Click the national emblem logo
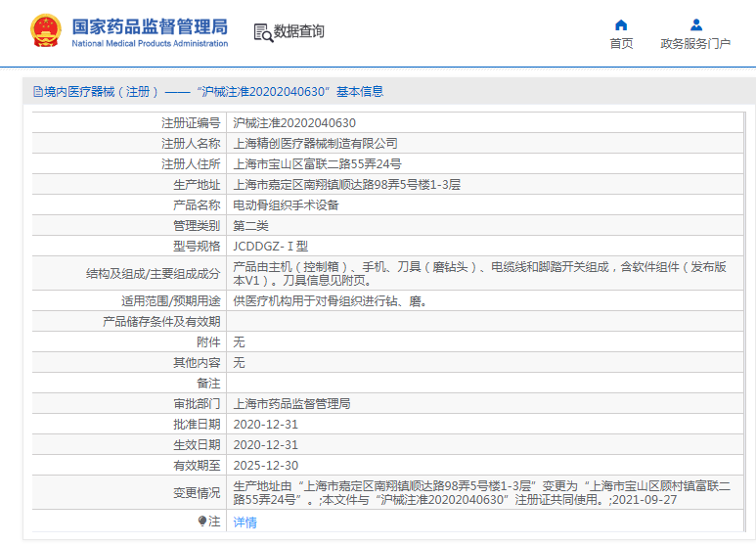Screen dimensions: 756x545 click(x=46, y=31)
